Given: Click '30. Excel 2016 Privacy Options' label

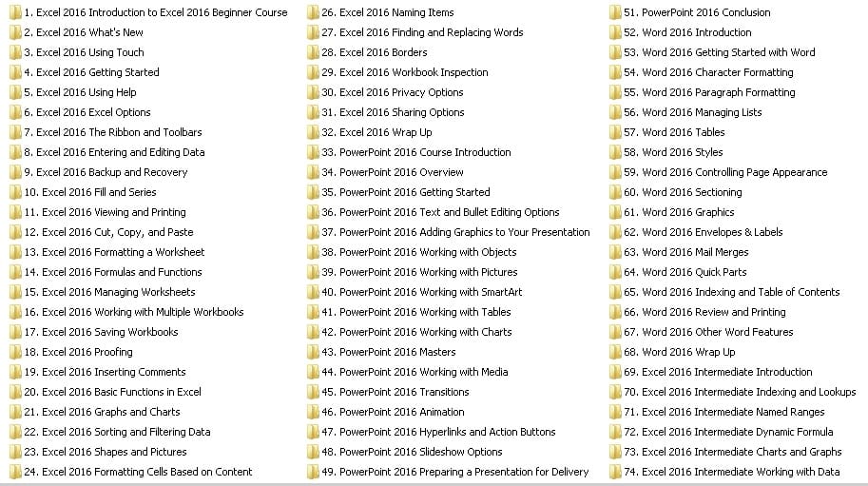Looking at the screenshot, I should pos(393,92).
